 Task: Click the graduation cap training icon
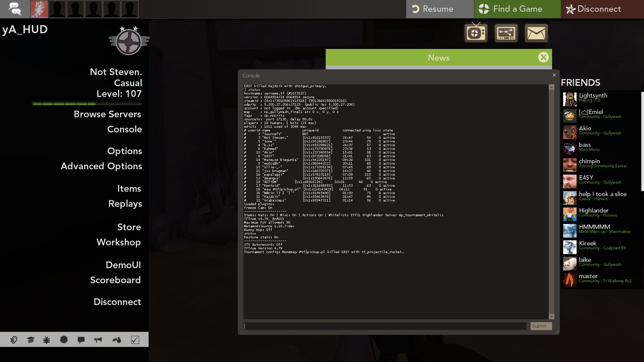point(31,340)
